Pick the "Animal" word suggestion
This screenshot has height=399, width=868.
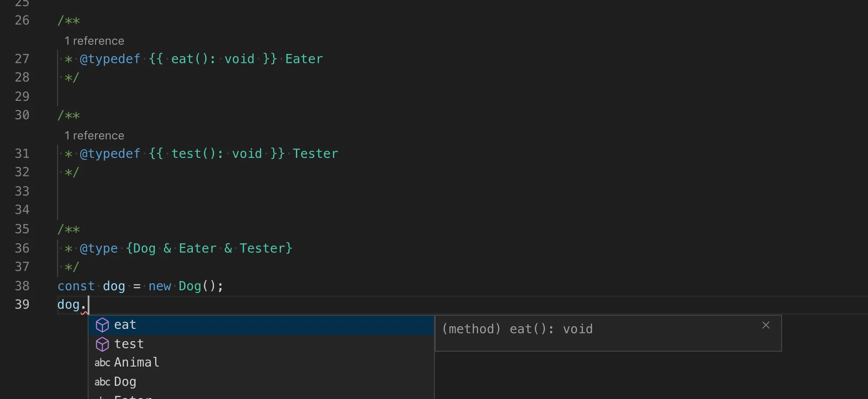[x=137, y=363]
